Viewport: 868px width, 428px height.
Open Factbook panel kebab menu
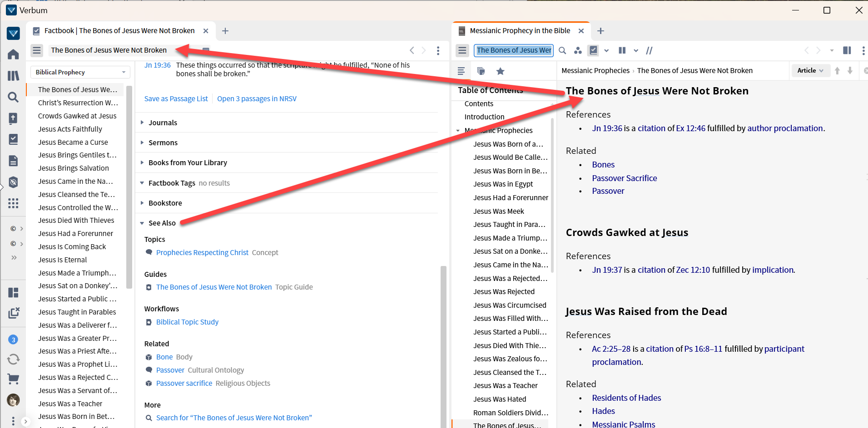coord(438,50)
